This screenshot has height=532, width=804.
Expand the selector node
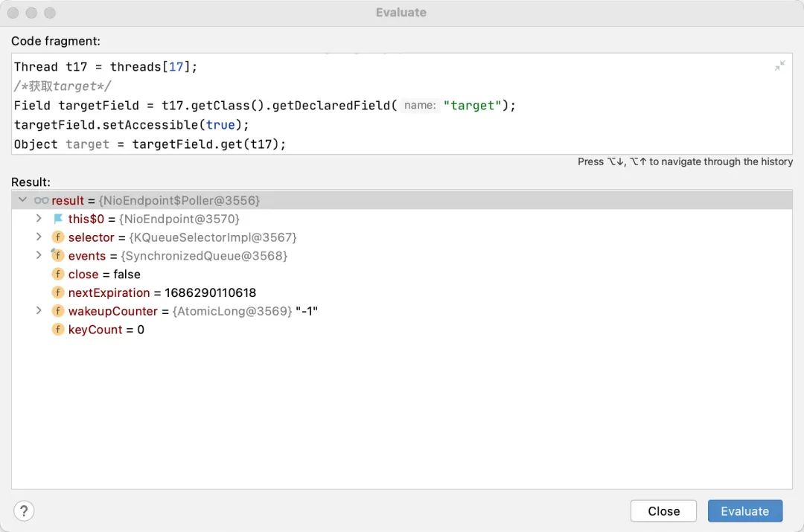pos(39,237)
